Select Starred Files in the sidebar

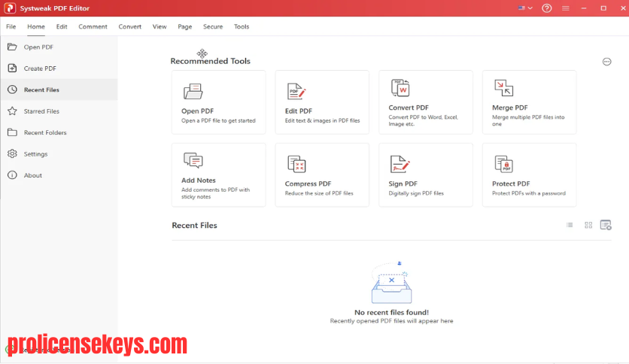coord(59,111)
